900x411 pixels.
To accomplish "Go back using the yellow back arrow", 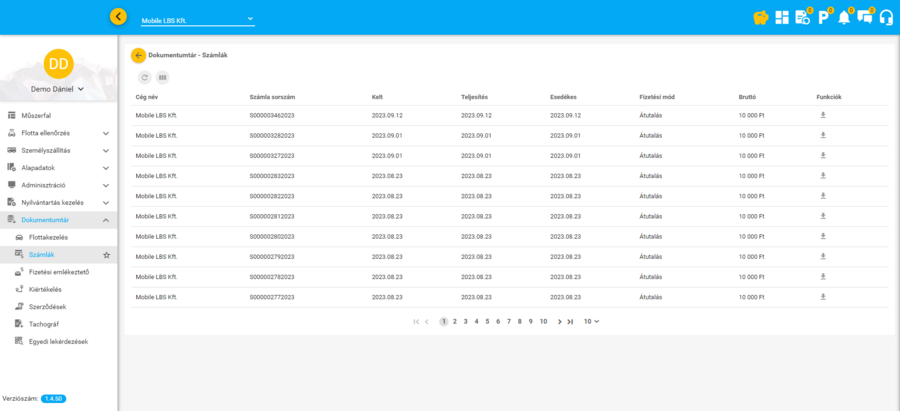I will tap(138, 55).
